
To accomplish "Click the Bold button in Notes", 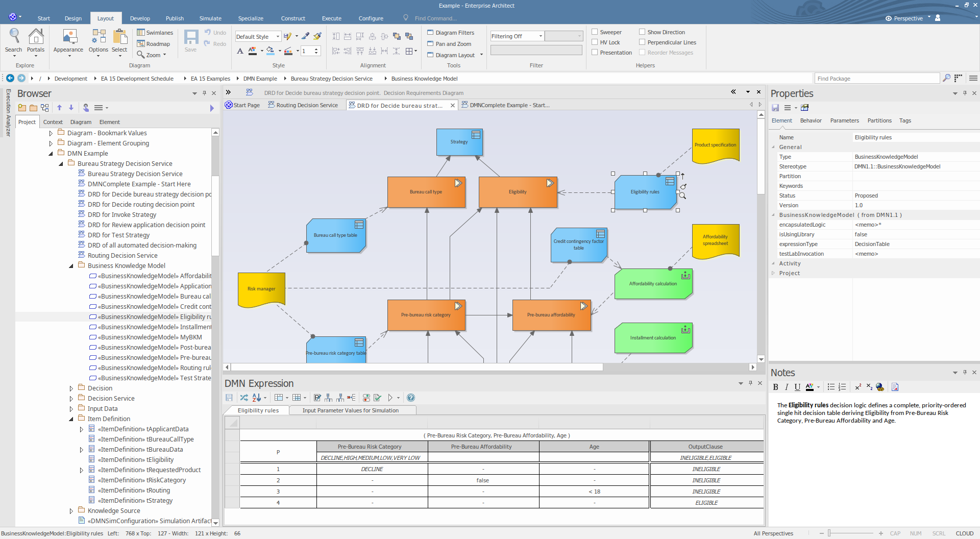I will click(x=775, y=387).
